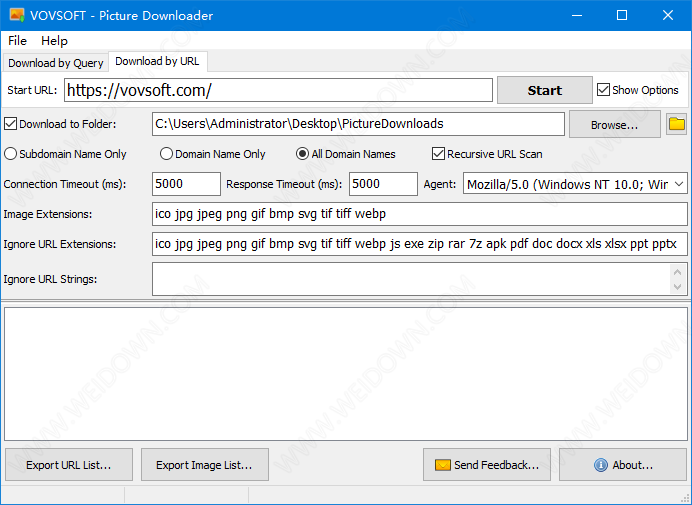Image resolution: width=692 pixels, height=505 pixels.
Task: Expand the Agent user-agent dropdown
Action: [x=679, y=184]
